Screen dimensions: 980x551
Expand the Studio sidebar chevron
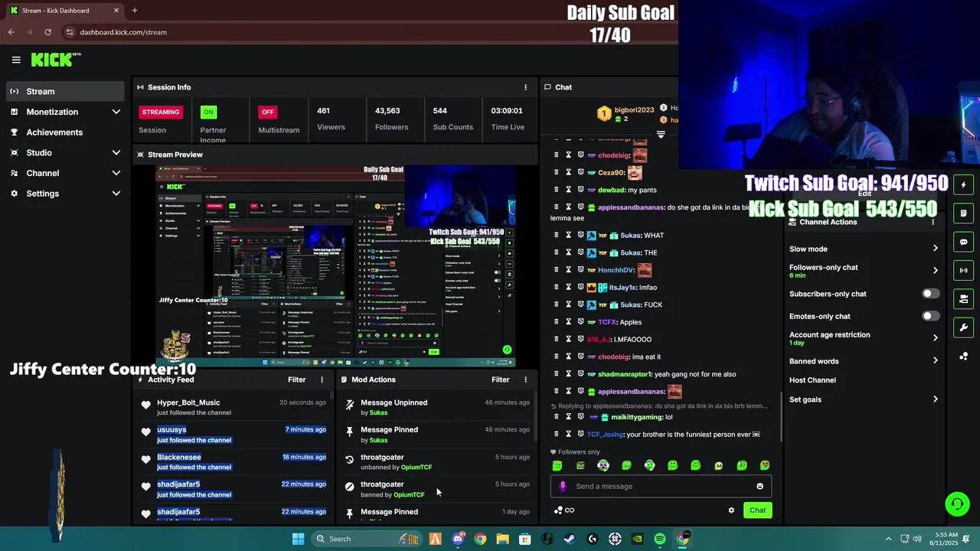[x=116, y=153]
